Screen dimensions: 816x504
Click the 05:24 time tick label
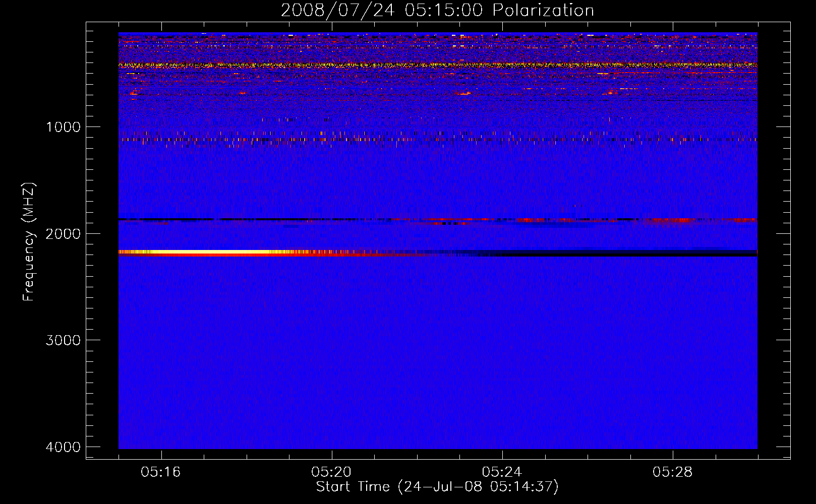click(502, 472)
